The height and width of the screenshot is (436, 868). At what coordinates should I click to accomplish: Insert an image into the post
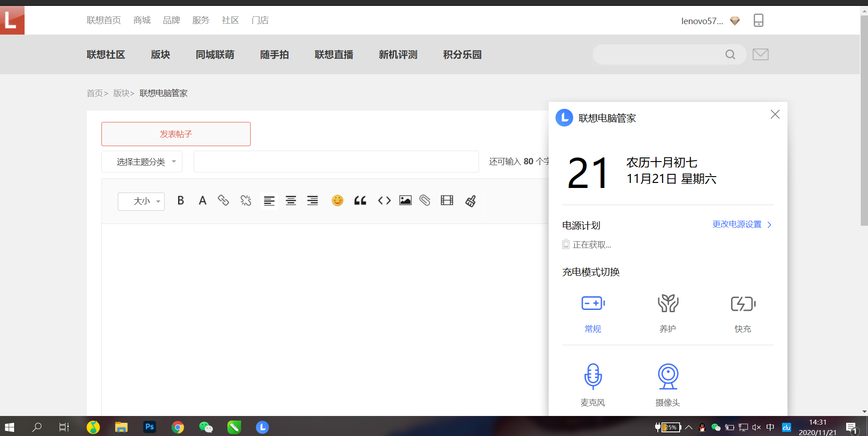tap(405, 200)
